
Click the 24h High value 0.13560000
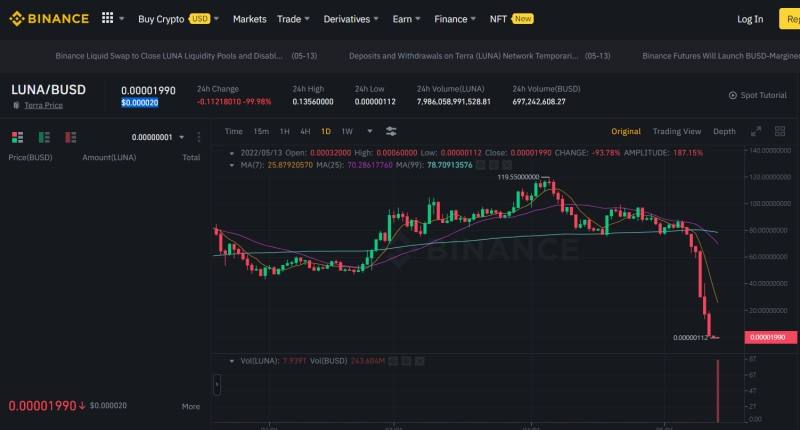point(313,102)
